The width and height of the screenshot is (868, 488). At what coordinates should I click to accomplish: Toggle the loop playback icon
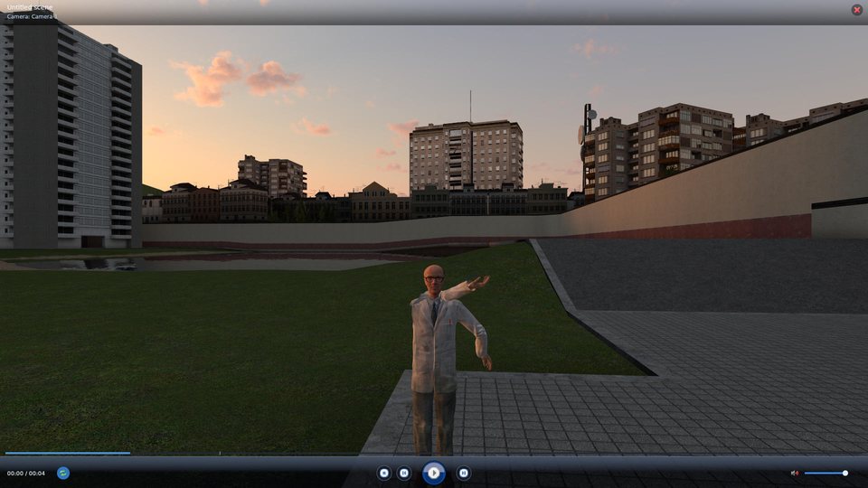pos(63,473)
